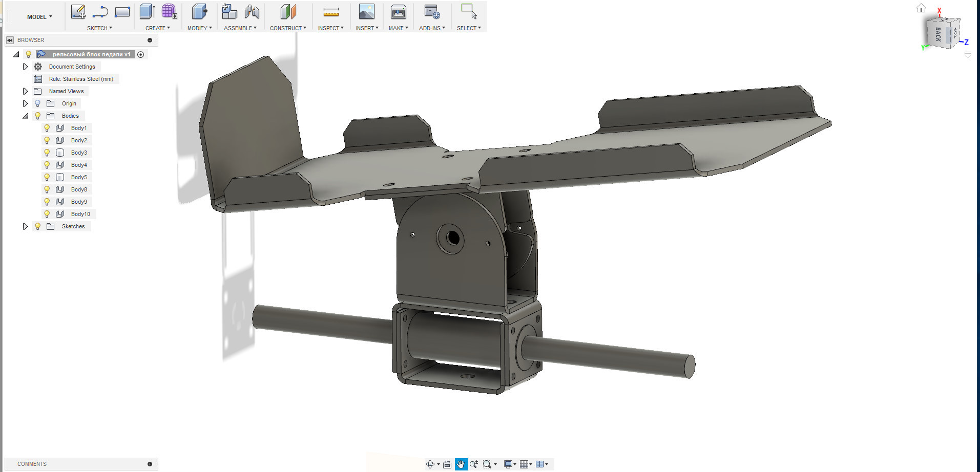
Task: Toggle the Origin folder visibility lightbulb
Action: click(37, 103)
